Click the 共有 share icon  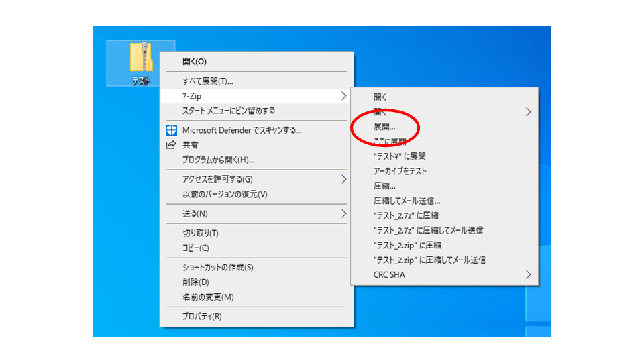coord(170,145)
